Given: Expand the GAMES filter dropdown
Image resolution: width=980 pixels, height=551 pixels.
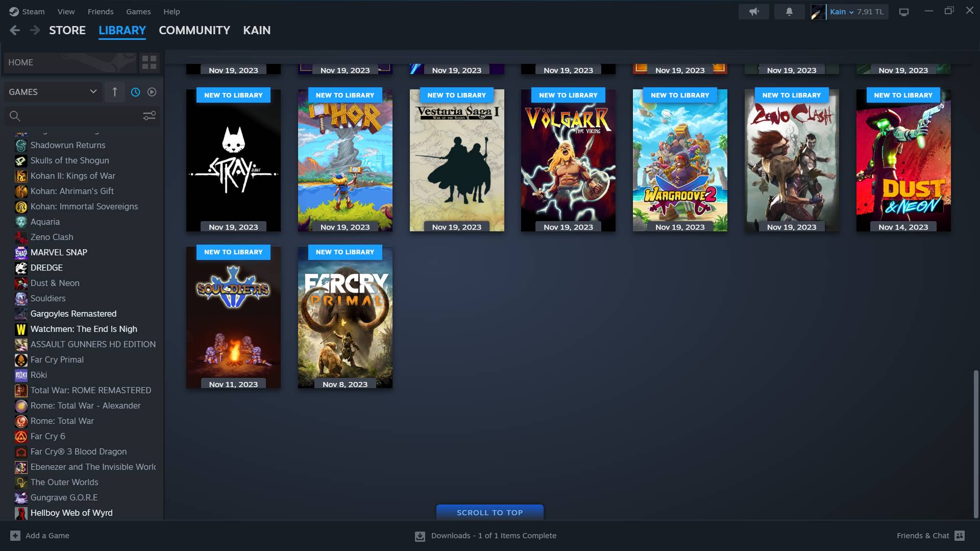Looking at the screenshot, I should [x=53, y=92].
